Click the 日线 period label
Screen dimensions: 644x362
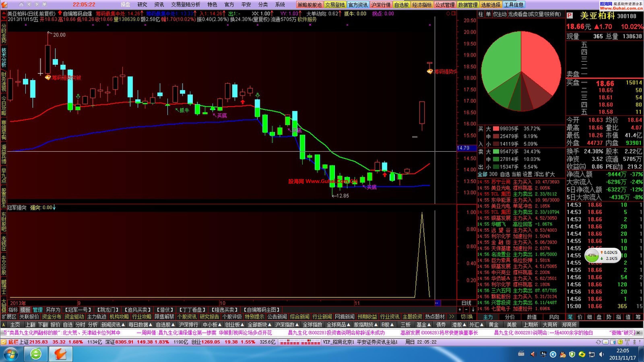[466, 303]
